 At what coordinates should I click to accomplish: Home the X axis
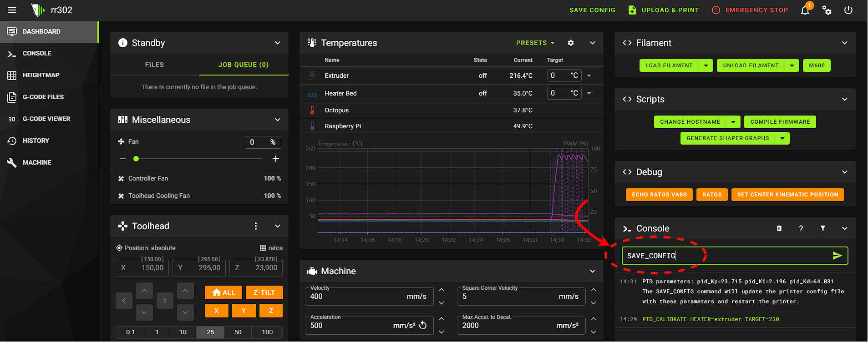point(217,311)
